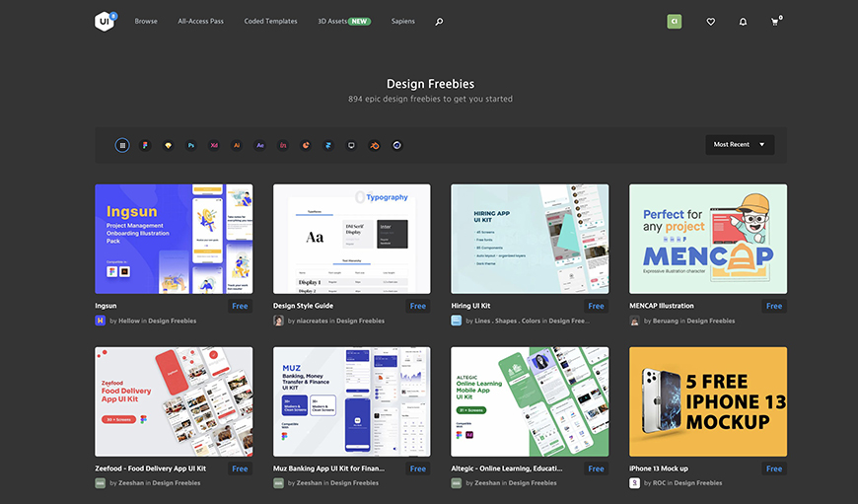The height and width of the screenshot is (504, 858).
Task: Click Free badge for Ingsun
Action: tap(240, 306)
